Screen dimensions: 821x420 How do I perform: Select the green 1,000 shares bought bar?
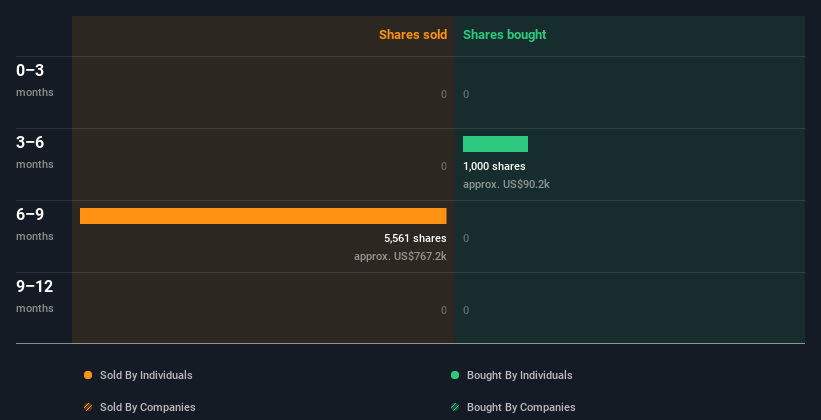[x=495, y=144]
